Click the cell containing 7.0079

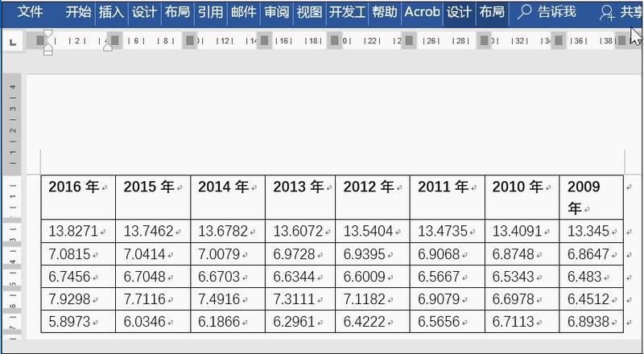228,254
